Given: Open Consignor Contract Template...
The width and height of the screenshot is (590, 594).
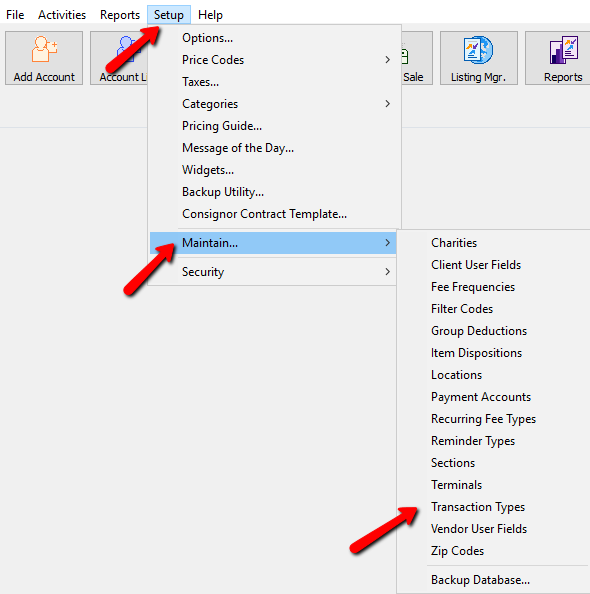Looking at the screenshot, I should 264,214.
